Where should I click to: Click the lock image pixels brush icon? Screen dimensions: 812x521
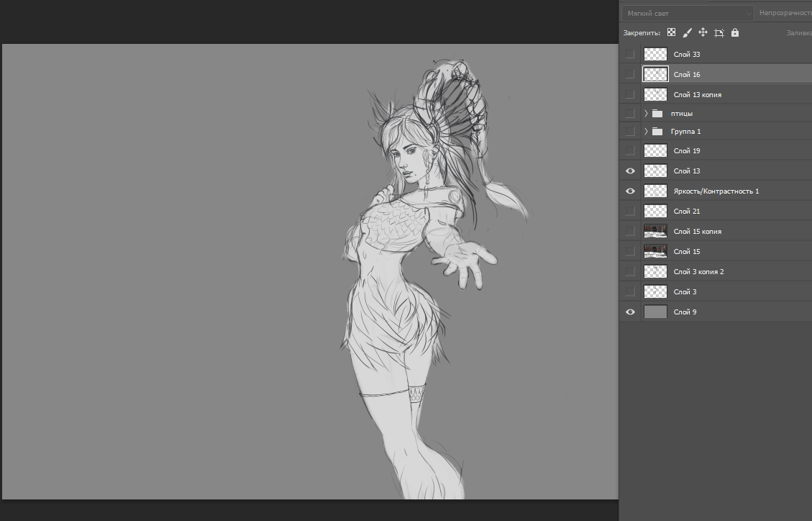click(x=687, y=33)
